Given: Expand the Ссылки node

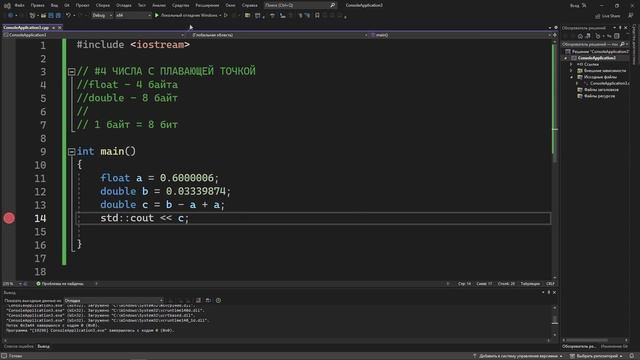Looking at the screenshot, I should (571, 64).
